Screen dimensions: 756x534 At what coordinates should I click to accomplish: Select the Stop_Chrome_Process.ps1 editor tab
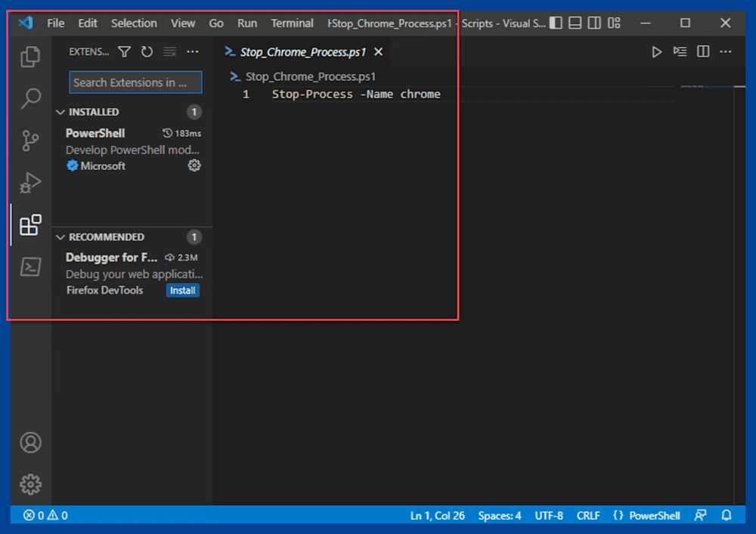(303, 52)
